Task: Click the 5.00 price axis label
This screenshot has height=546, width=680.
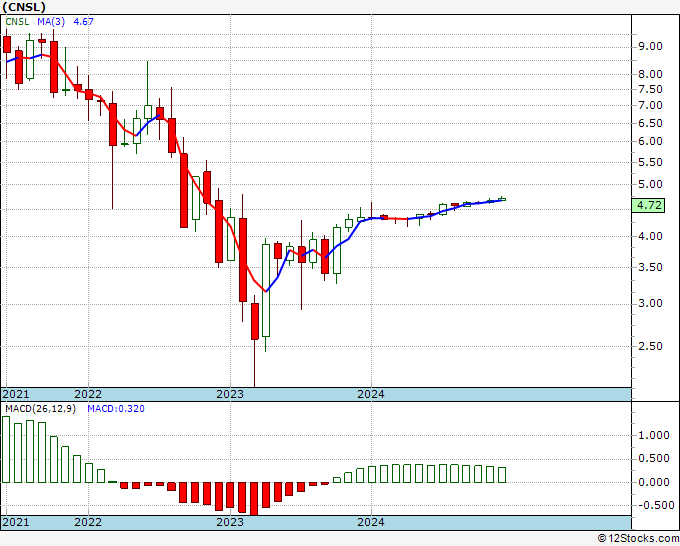Action: coord(650,184)
